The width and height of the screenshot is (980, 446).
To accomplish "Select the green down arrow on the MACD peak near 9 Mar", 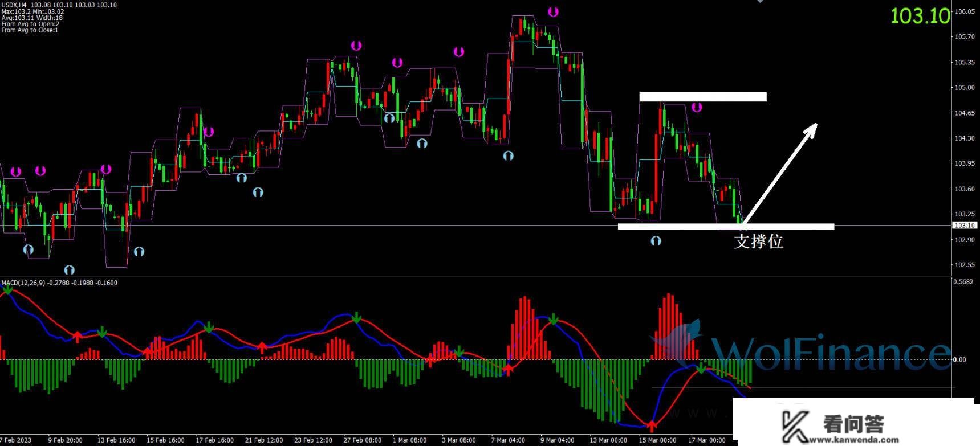I will point(554,320).
